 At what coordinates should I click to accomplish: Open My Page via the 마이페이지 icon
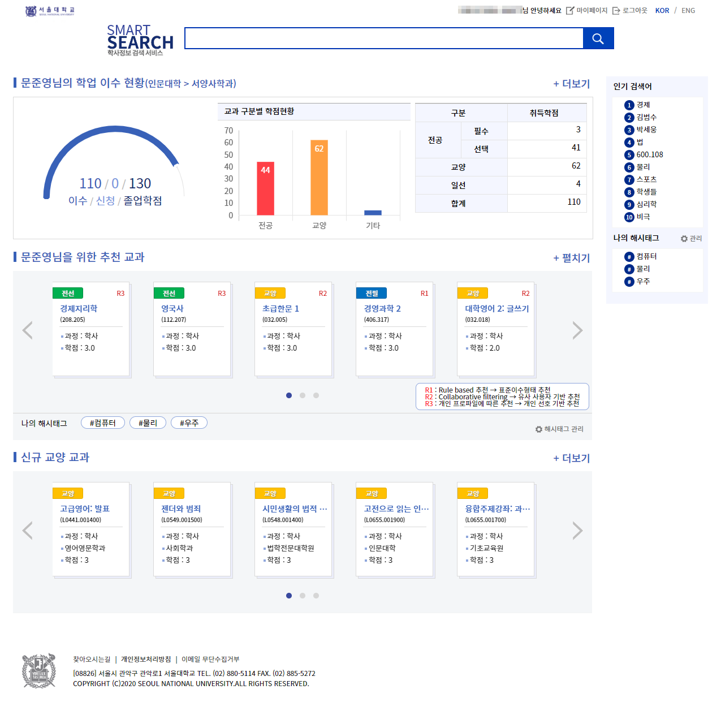pyautogui.click(x=570, y=11)
